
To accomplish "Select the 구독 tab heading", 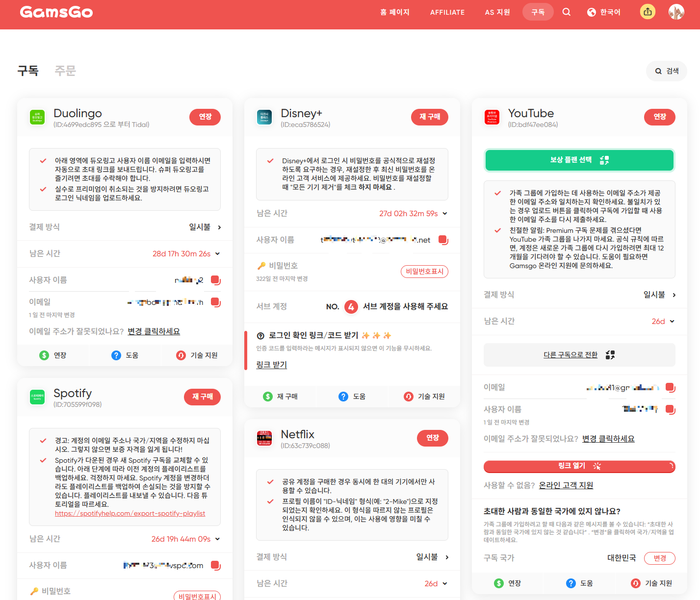I will (28, 71).
